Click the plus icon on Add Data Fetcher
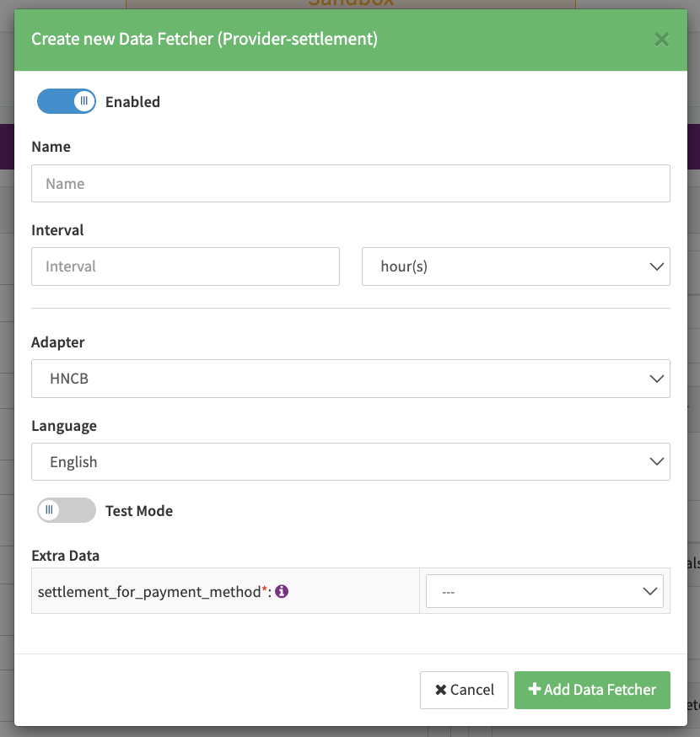 [x=534, y=690]
